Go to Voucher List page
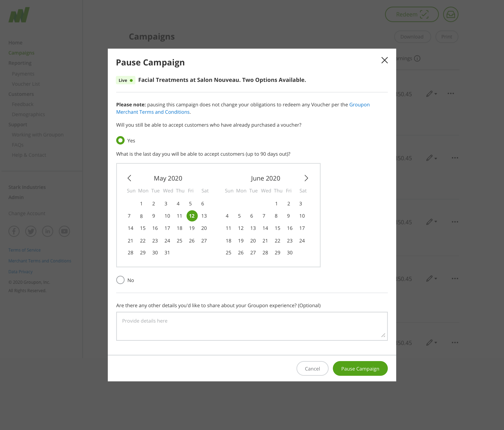Screen dimensions: 504x430 [x=26, y=84]
